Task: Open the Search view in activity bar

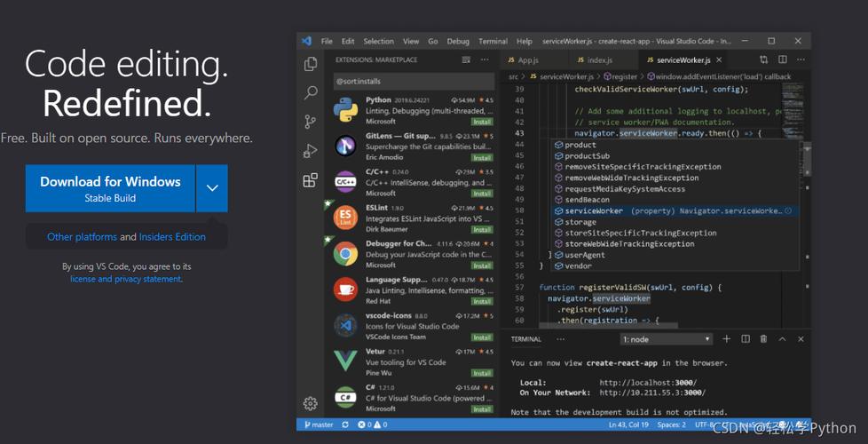Action: coord(311,92)
